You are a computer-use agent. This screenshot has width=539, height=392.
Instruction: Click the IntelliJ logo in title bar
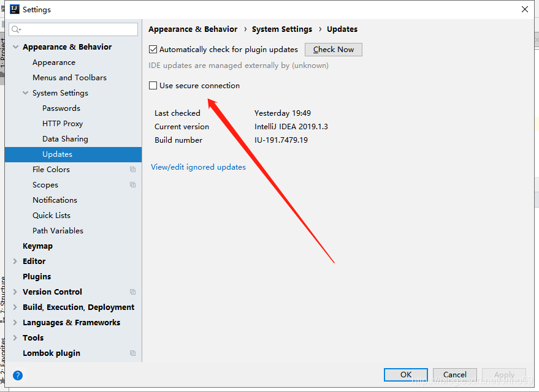click(15, 9)
